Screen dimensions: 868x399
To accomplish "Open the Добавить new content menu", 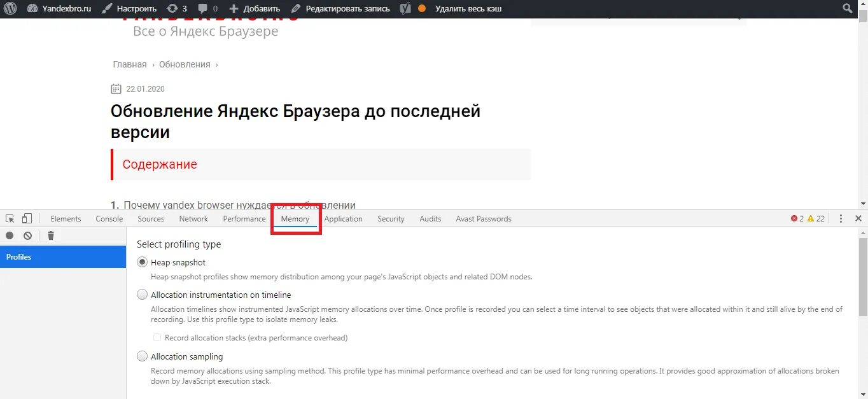I will [254, 9].
